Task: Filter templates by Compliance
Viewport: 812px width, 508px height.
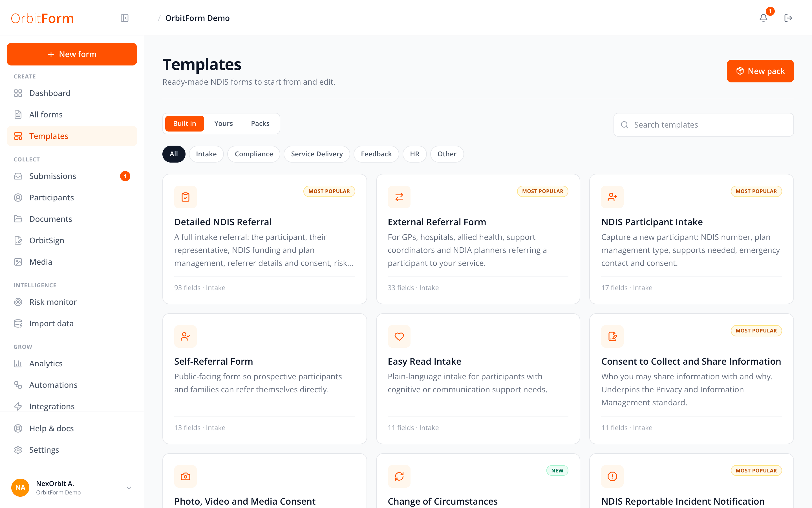Action: [x=254, y=154]
